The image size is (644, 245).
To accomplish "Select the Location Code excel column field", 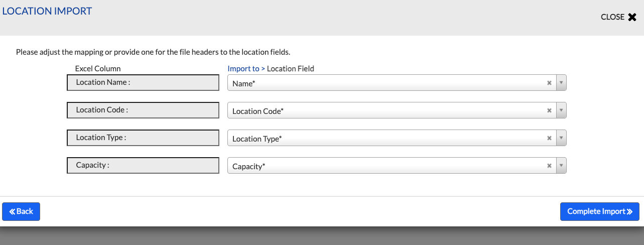I will pos(143,110).
